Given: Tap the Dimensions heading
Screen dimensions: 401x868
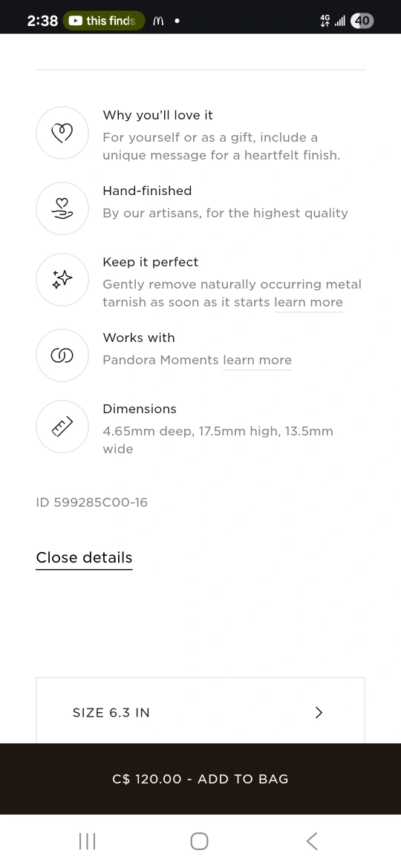Looking at the screenshot, I should coord(140,409).
